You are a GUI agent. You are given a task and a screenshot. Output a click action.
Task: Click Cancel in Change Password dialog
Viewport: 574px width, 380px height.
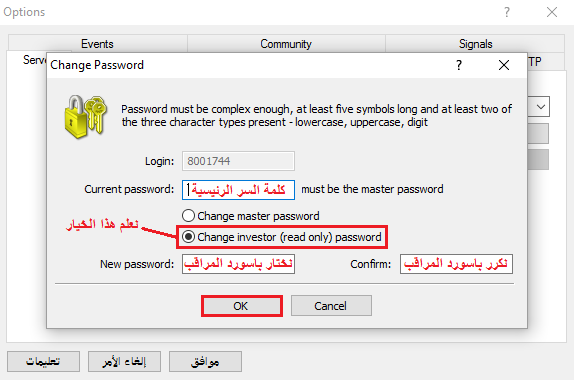331,306
